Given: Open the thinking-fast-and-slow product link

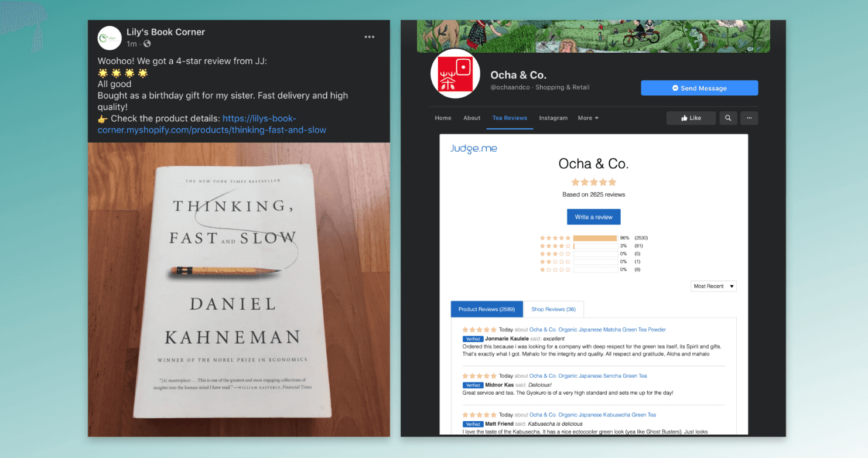Looking at the screenshot, I should coord(211,124).
